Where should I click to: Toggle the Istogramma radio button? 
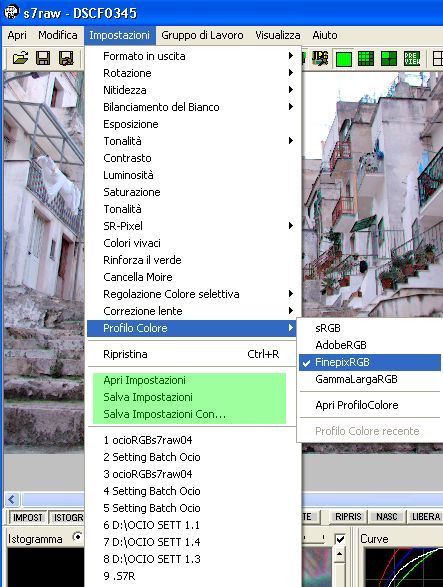click(78, 537)
